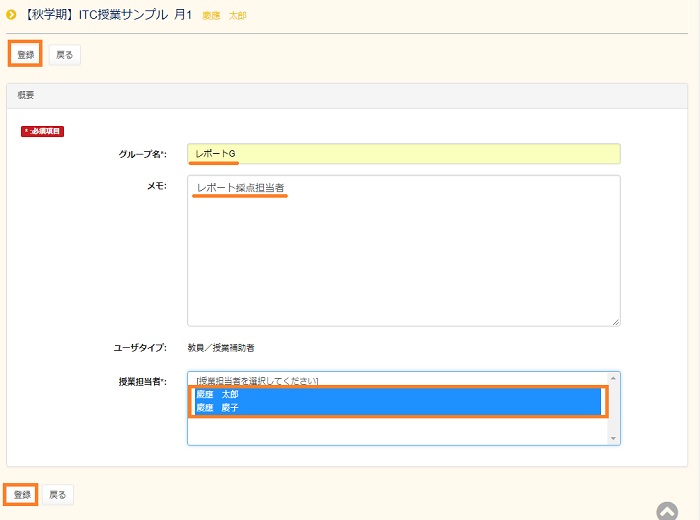Click the yellow arrow icon beside course title
The height and width of the screenshot is (520, 700).
11,15
